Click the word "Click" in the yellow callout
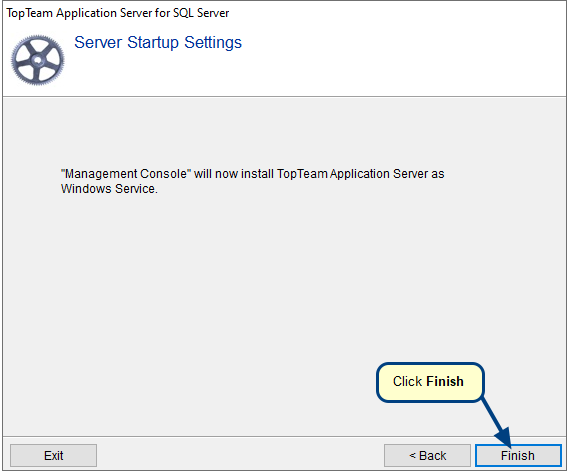 click(408, 381)
